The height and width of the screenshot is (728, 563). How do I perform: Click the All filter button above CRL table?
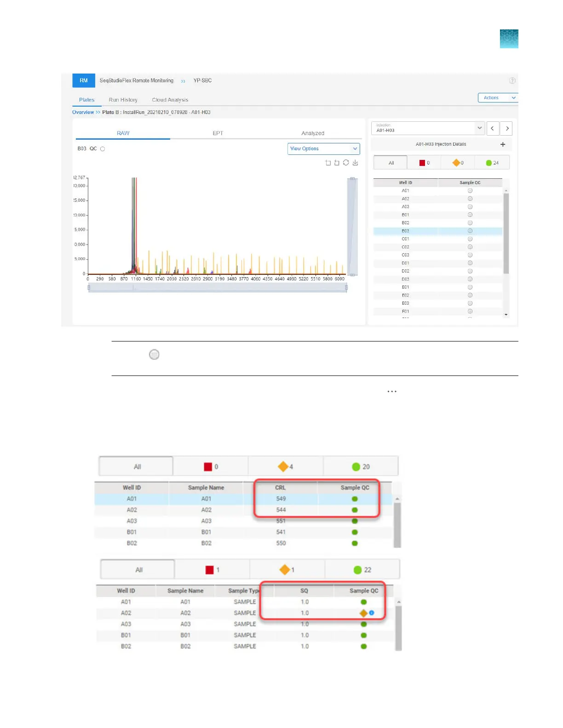[137, 466]
